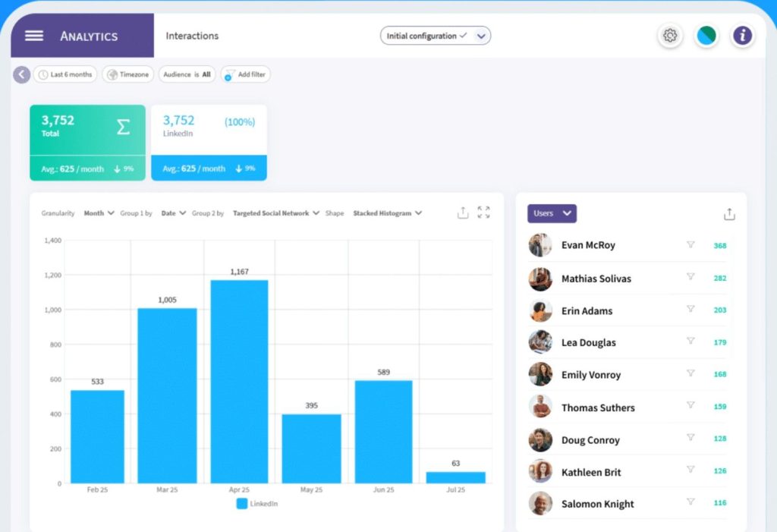Screen dimensions: 777x532
Task: Toggle the filter funnel next to Kathleen Brit
Action: click(x=691, y=471)
